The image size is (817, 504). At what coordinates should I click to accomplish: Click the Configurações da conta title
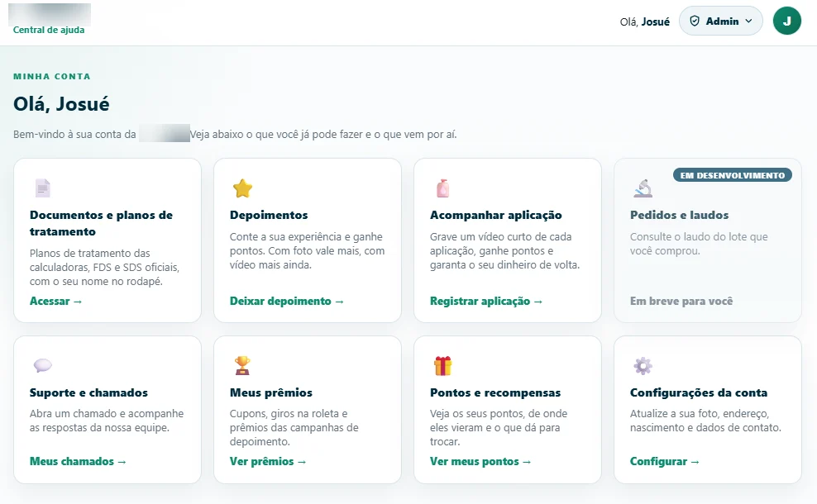pos(699,392)
